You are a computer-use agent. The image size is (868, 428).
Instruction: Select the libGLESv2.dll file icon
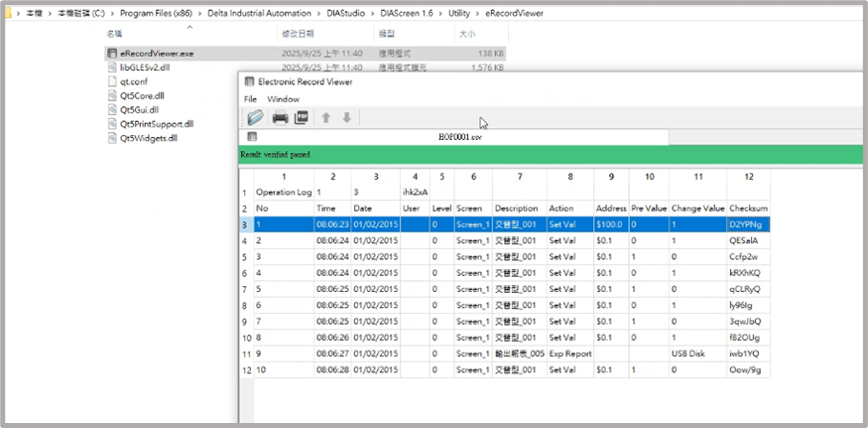pos(111,68)
